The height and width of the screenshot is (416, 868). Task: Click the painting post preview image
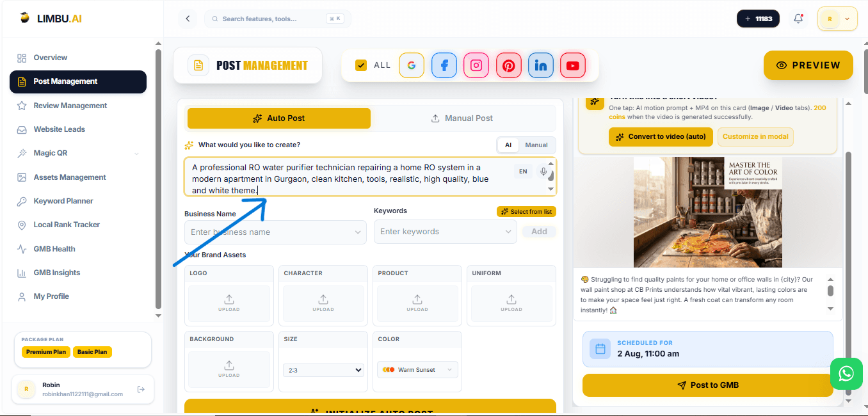tap(707, 212)
